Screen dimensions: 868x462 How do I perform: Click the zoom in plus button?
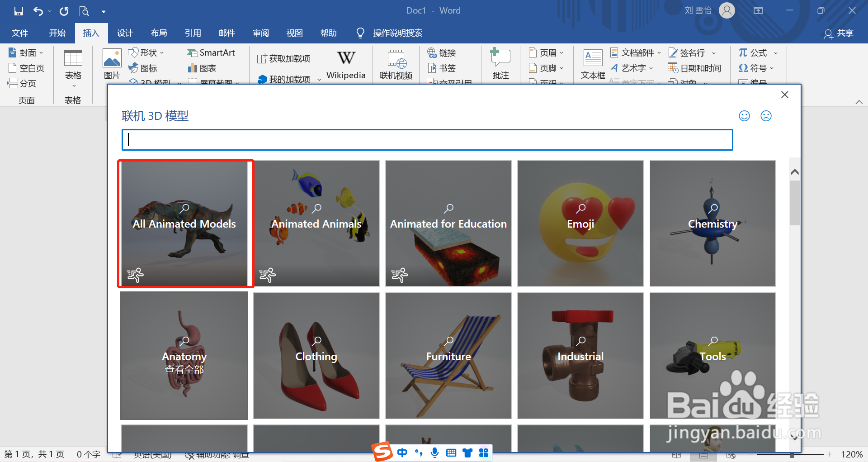pos(830,454)
